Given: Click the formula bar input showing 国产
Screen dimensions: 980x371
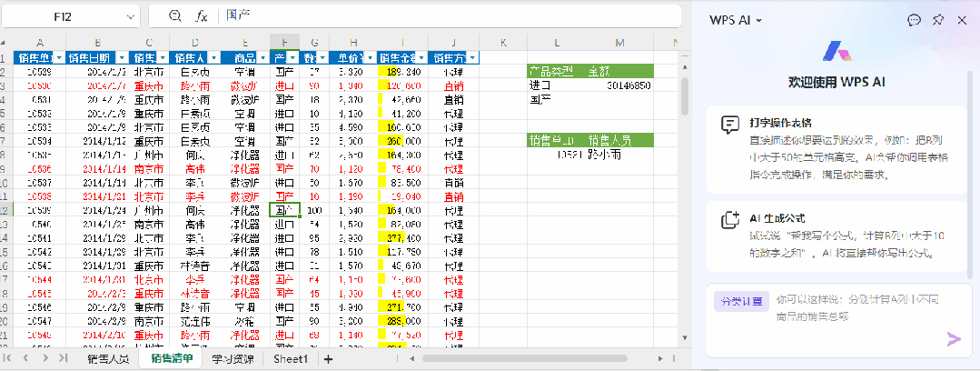Looking at the screenshot, I should click(x=450, y=16).
